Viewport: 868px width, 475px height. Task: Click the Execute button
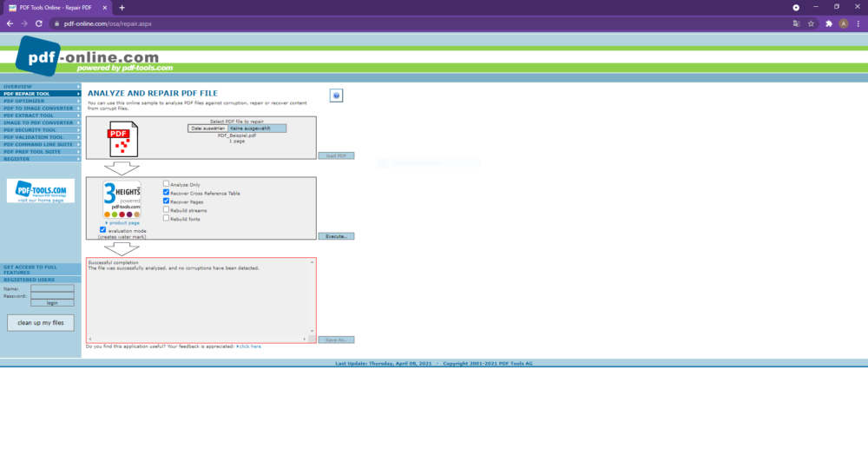[336, 236]
